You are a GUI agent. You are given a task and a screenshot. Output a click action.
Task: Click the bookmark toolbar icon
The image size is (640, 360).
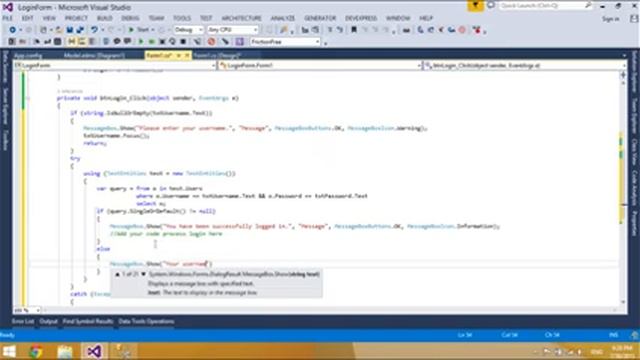354,30
